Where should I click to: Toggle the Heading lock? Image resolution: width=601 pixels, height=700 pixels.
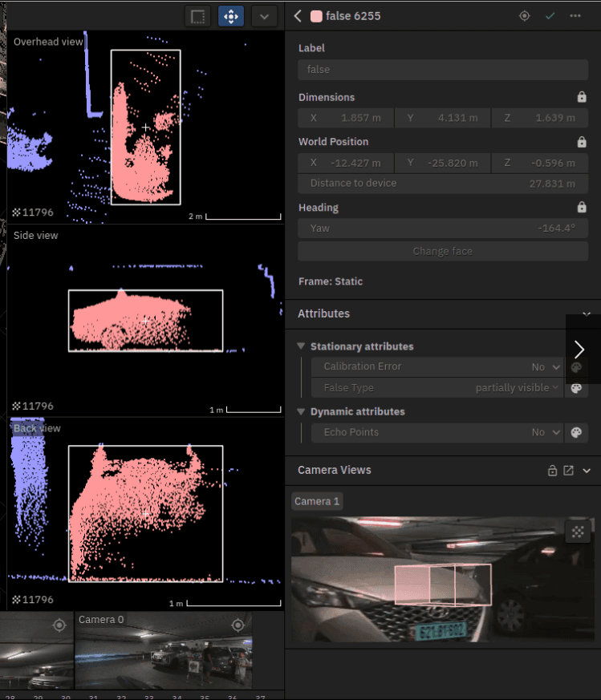pos(581,207)
